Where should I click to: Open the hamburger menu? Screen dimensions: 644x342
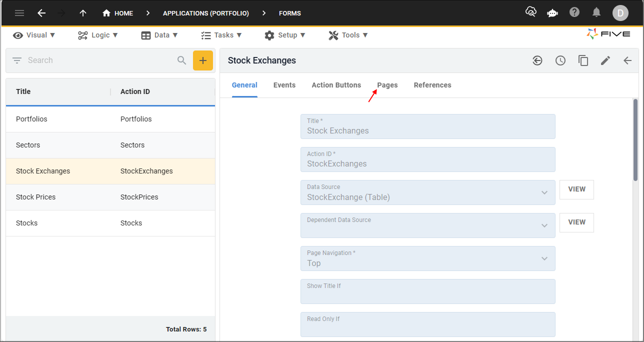tap(19, 13)
